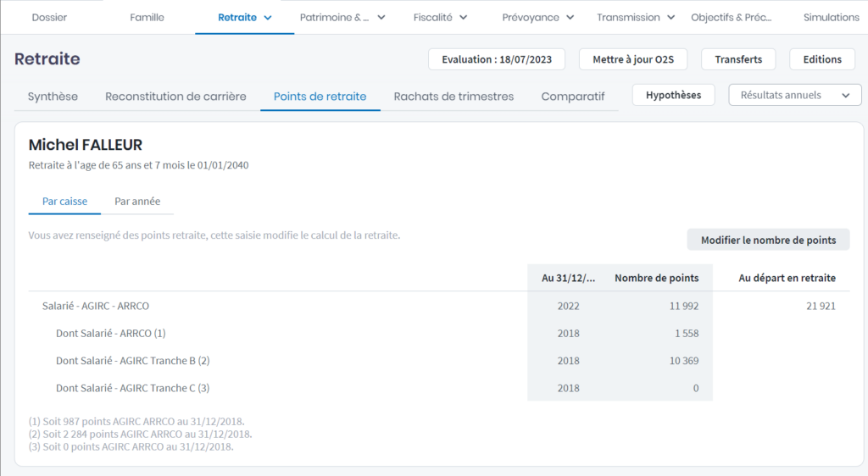Click Modifier le nombre de points
Image resolution: width=868 pixels, height=476 pixels.
tap(768, 241)
